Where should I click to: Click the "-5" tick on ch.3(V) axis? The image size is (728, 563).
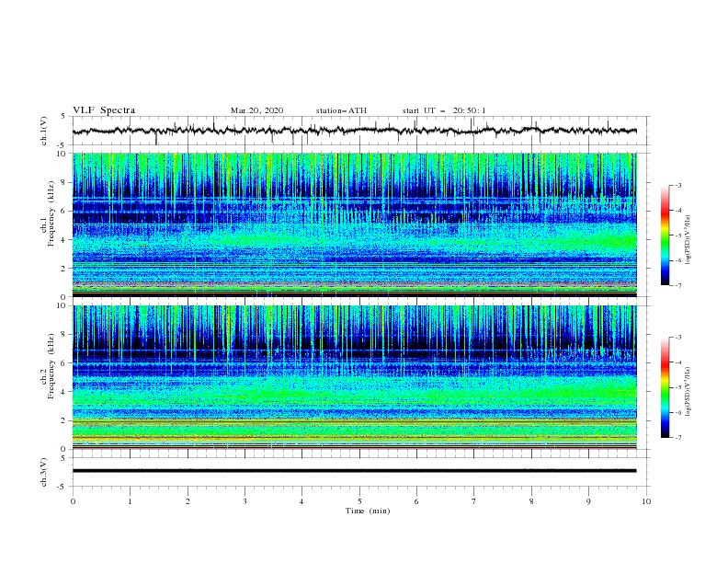tap(63, 487)
